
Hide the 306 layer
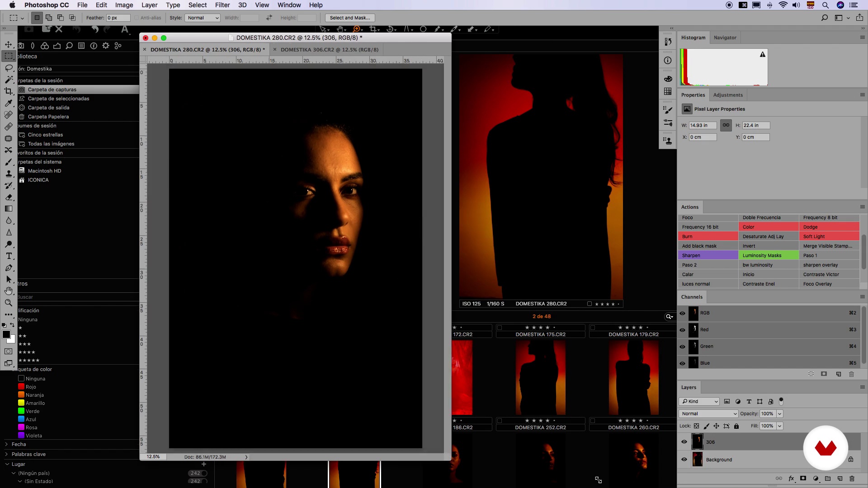click(x=684, y=442)
